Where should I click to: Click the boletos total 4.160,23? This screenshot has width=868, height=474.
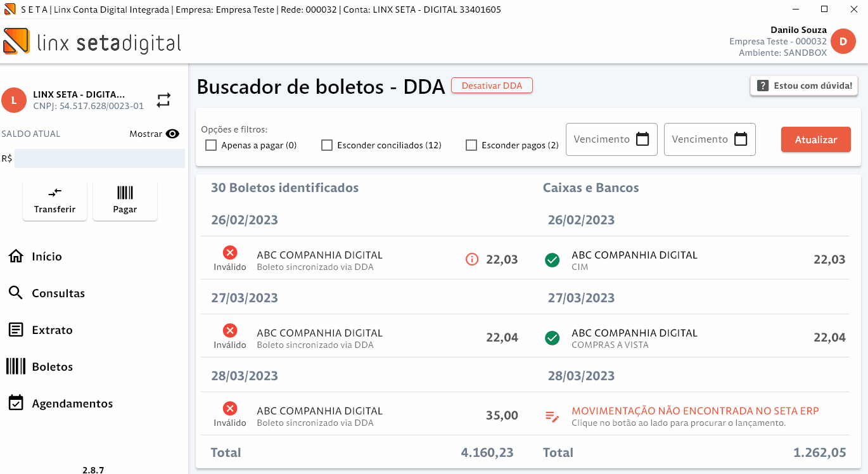tap(487, 452)
